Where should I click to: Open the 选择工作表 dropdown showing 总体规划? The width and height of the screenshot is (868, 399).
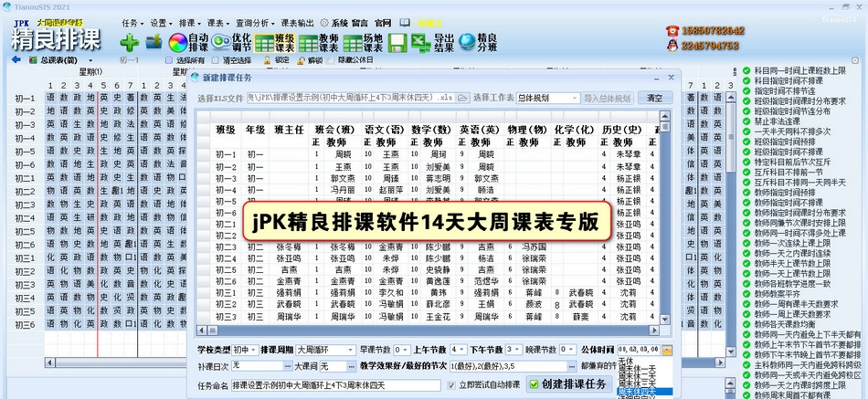tap(548, 98)
